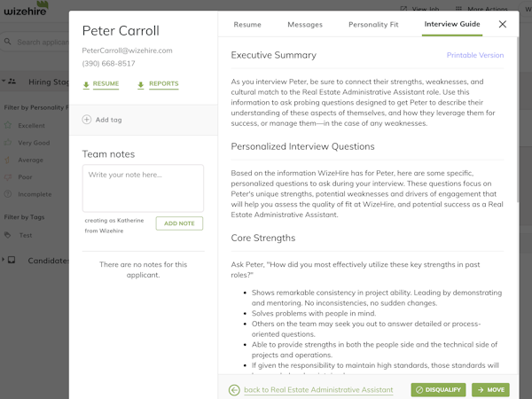
Task: Open the Printable Version link
Action: [x=475, y=55]
